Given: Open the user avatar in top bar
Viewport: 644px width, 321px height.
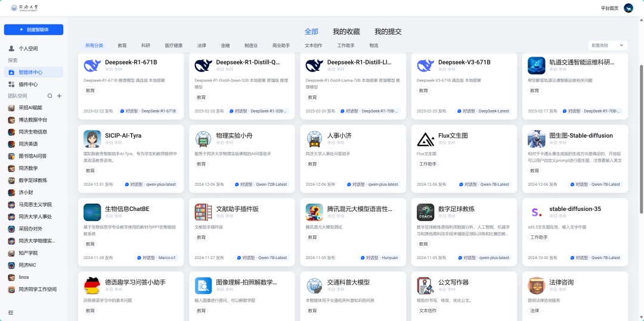Looking at the screenshot, I should point(628,8).
